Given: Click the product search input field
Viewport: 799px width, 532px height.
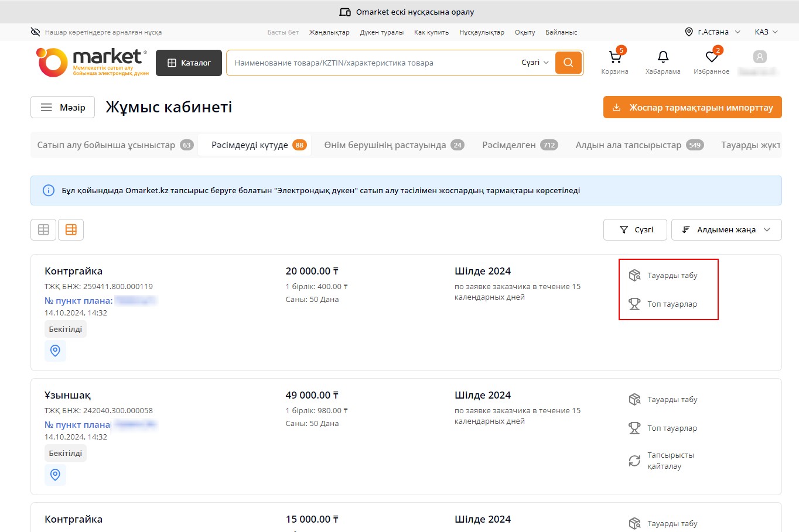Looking at the screenshot, I should (x=372, y=63).
